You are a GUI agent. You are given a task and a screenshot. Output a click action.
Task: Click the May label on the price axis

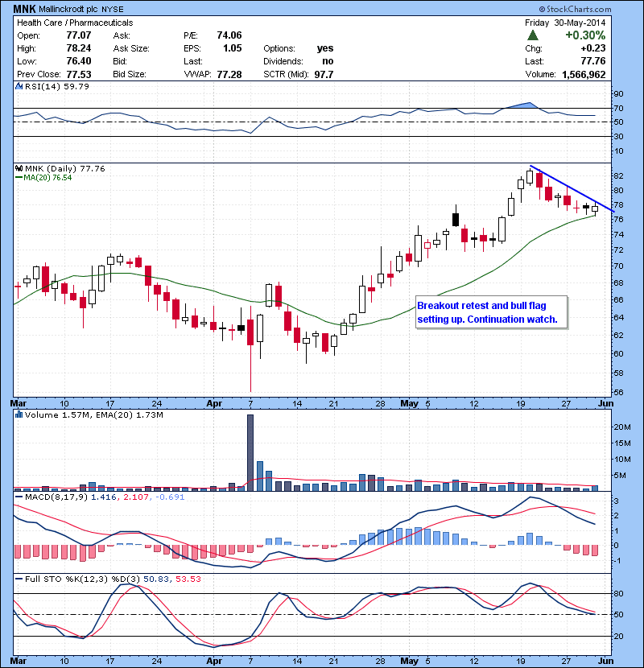(411, 402)
